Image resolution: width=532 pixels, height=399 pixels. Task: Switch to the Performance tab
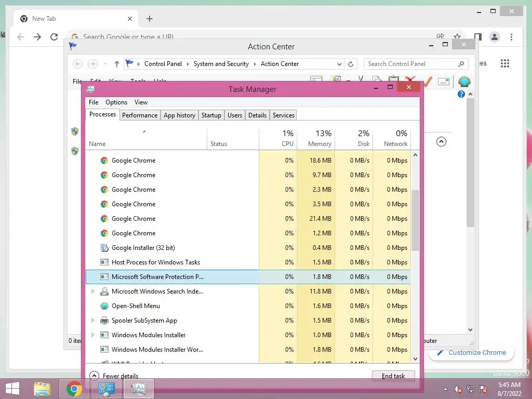click(x=139, y=115)
